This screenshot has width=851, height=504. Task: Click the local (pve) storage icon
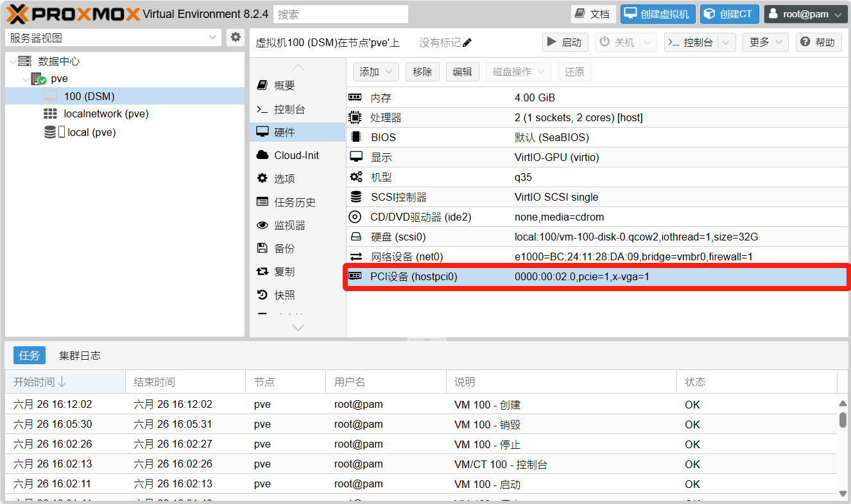point(50,132)
